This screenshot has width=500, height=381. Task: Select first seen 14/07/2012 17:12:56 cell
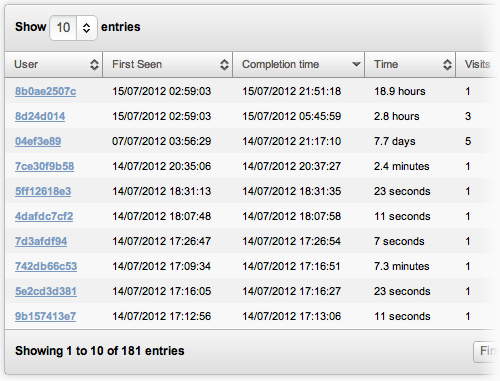click(x=162, y=316)
